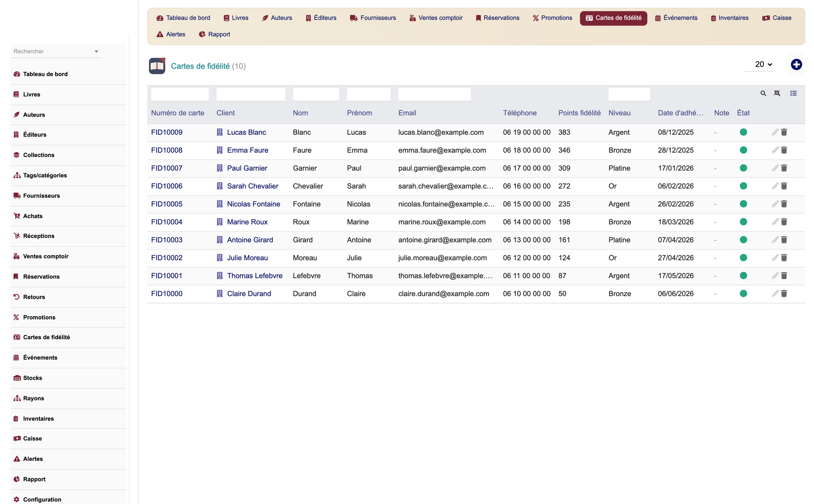Sort by Niveau column header

tap(619, 113)
